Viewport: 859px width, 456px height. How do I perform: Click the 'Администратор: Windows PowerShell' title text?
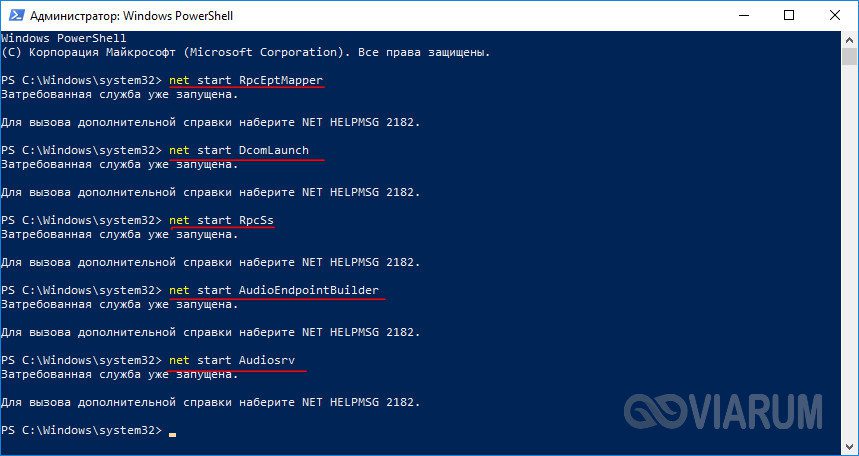(x=131, y=16)
